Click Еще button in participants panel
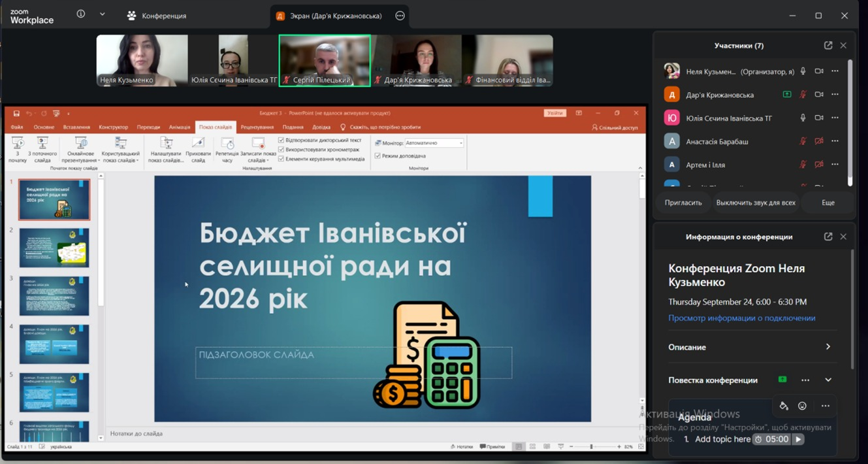The image size is (868, 464). (828, 203)
